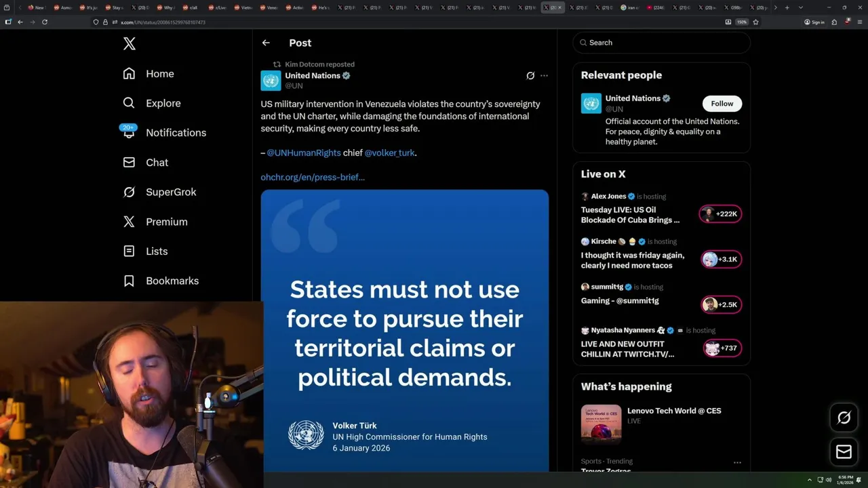Open the SuperGrok icon

click(x=129, y=192)
